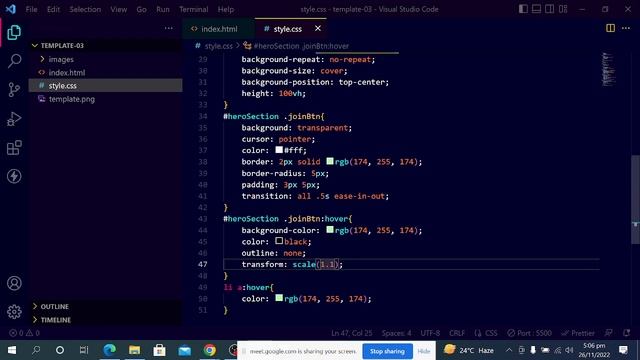
Task: Open Google Chrome from the taskbar
Action: click(209, 350)
